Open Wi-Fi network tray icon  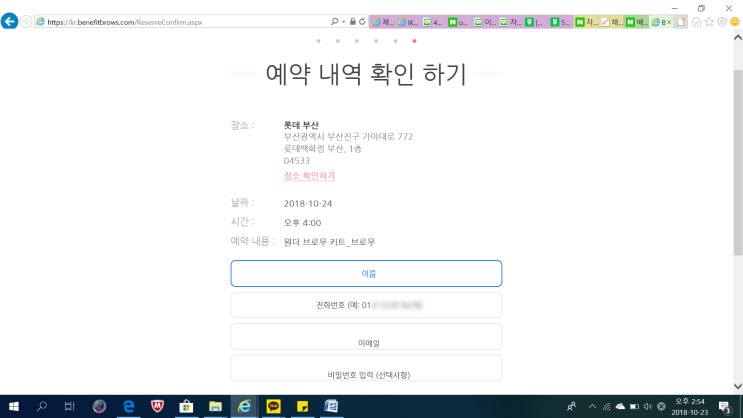[607, 406]
